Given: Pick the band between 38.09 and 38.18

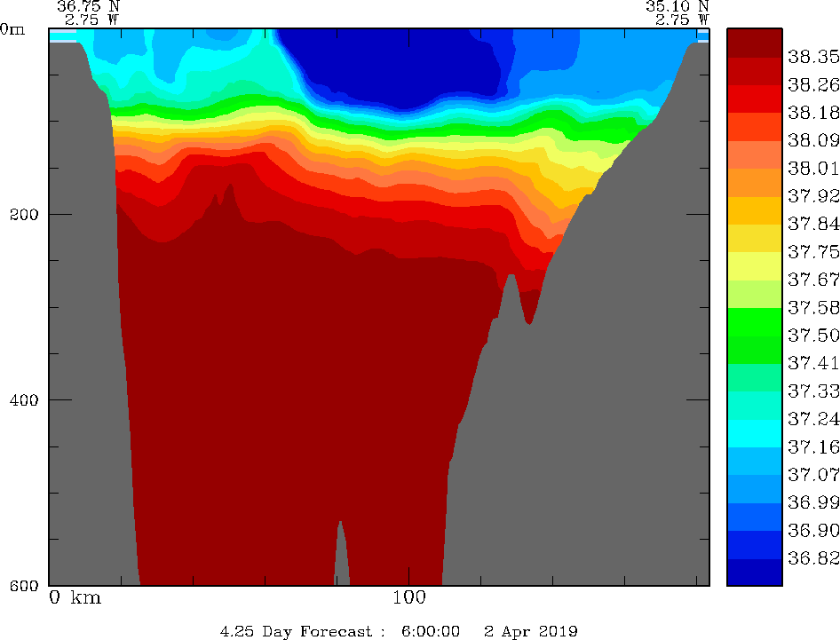Looking at the screenshot, I should click(x=754, y=126).
